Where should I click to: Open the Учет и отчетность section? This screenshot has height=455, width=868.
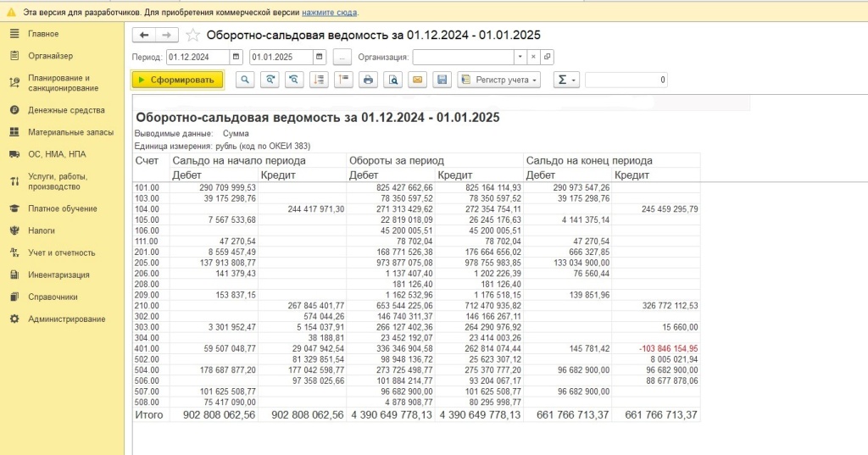(61, 253)
